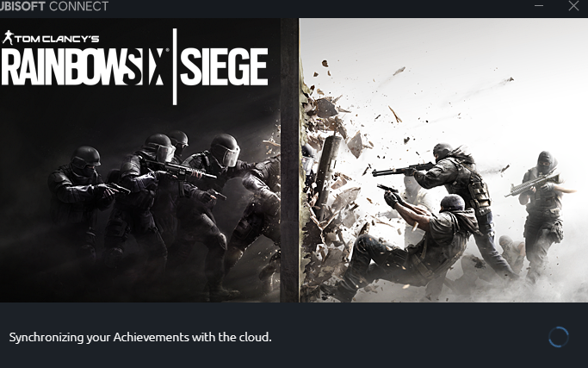
Task: Minimize the Ubisoft Connect launcher window
Action: [x=539, y=6]
